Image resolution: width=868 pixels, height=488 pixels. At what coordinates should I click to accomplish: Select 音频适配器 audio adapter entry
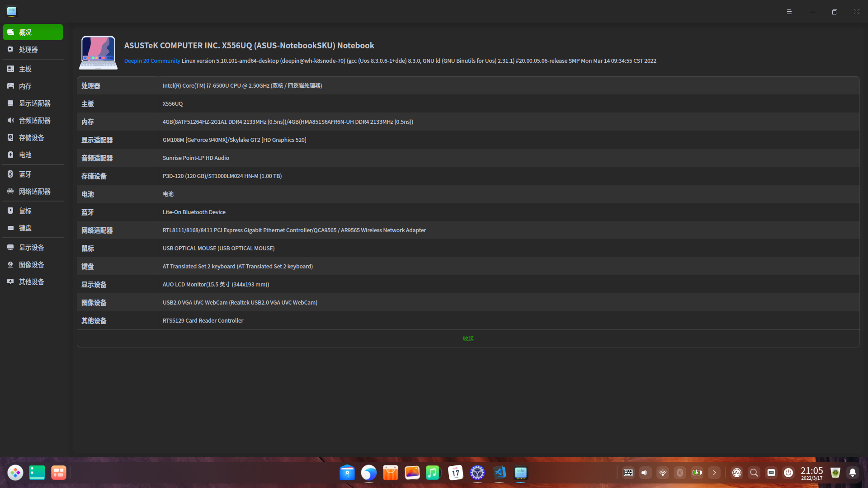pyautogui.click(x=34, y=121)
